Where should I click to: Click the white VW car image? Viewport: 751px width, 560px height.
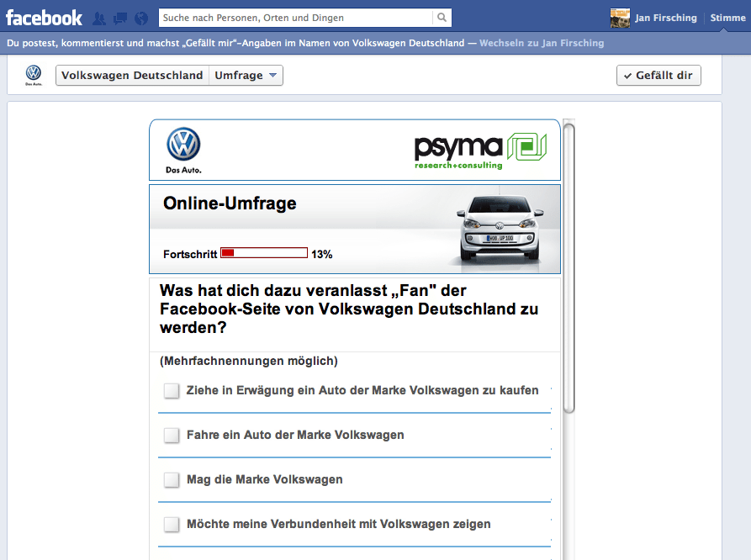(x=500, y=228)
